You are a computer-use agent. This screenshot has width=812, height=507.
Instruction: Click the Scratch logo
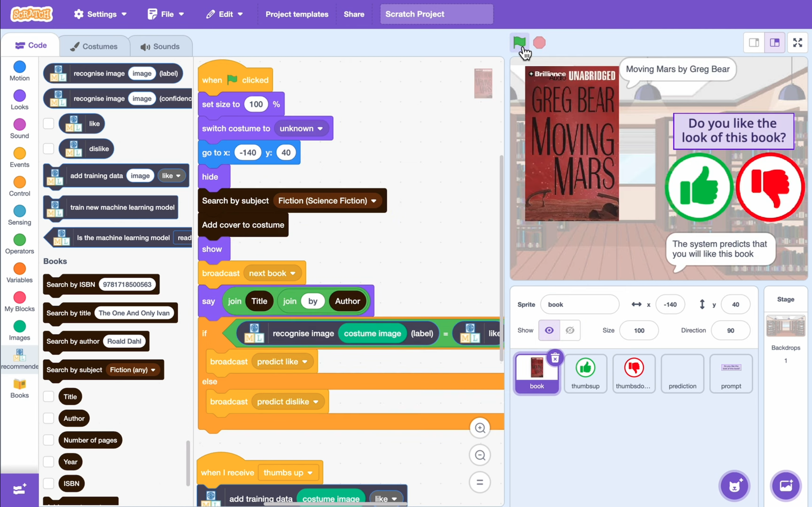[x=32, y=14]
